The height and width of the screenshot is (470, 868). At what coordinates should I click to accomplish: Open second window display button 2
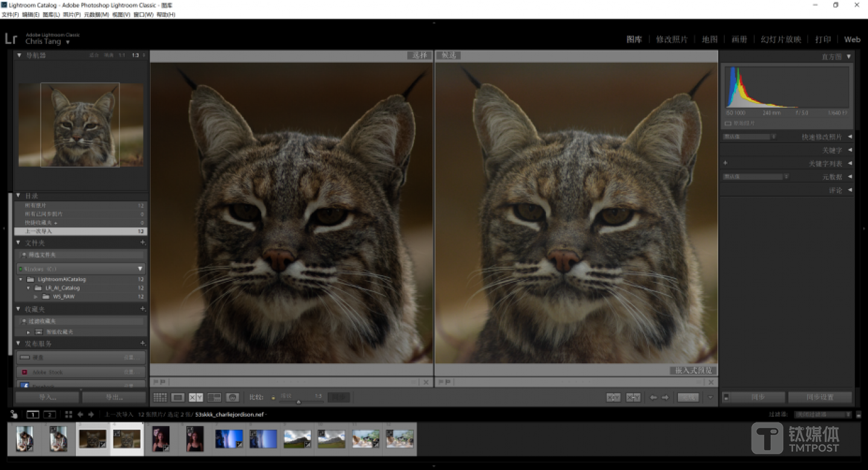(x=49, y=414)
